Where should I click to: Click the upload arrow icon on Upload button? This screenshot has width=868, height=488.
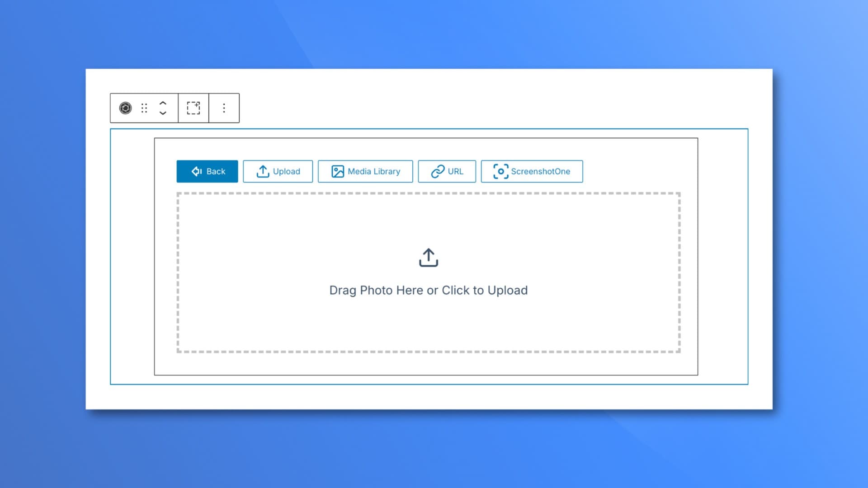(x=263, y=171)
